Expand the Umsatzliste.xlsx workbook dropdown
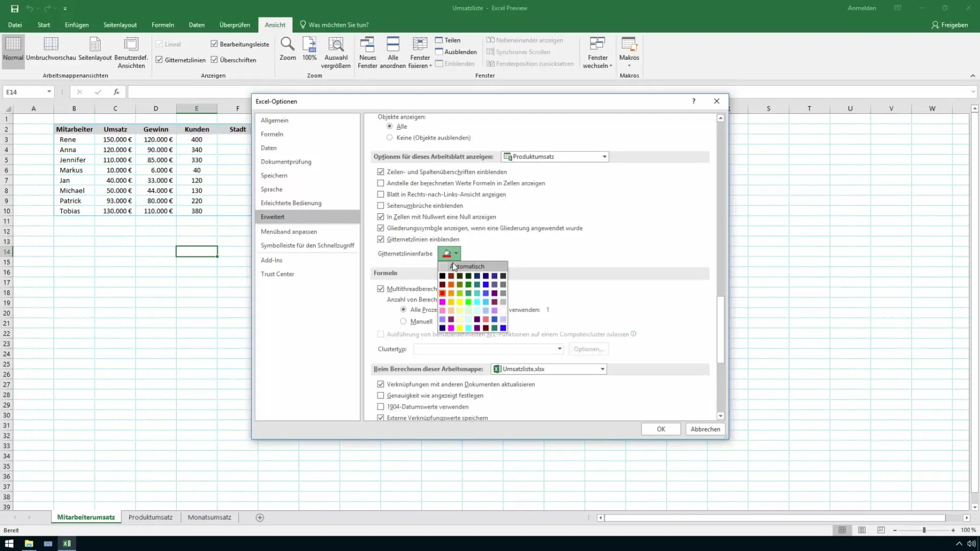Screen dimensions: 980x551 [602, 369]
